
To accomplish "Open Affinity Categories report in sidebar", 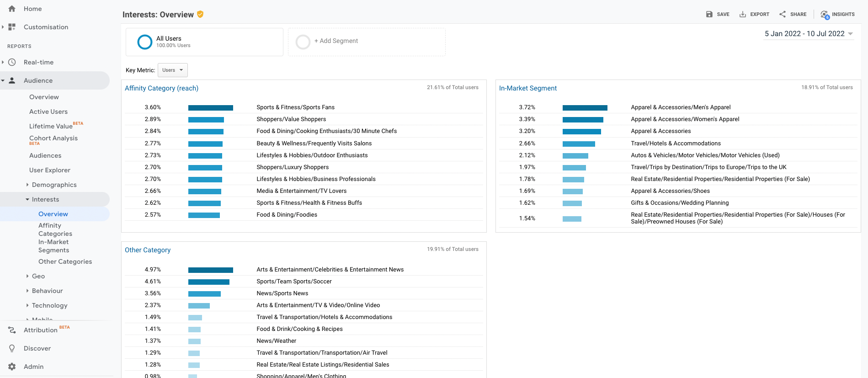I will (x=55, y=229).
